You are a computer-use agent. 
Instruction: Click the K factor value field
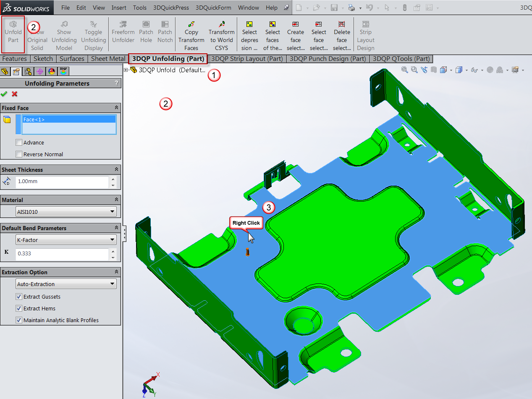tap(62, 254)
